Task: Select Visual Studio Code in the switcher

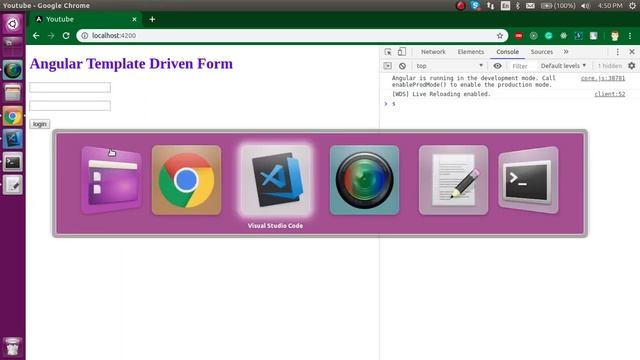Action: click(276, 180)
